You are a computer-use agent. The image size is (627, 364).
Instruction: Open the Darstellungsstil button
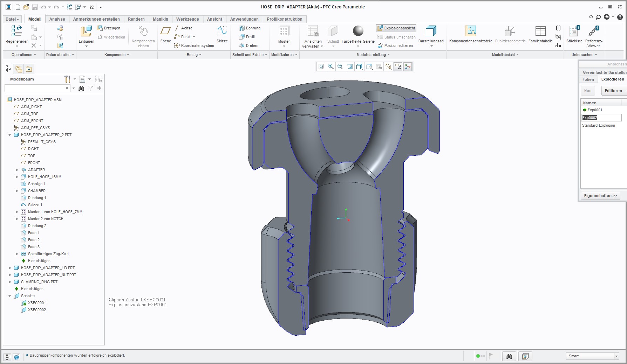pyautogui.click(x=431, y=37)
